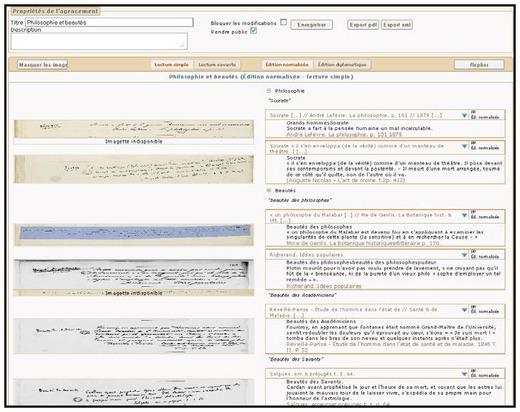Open reference link 'Richerand. Idées populaires' under Plotin text
The width and height of the screenshot is (520, 412).
pos(324,286)
